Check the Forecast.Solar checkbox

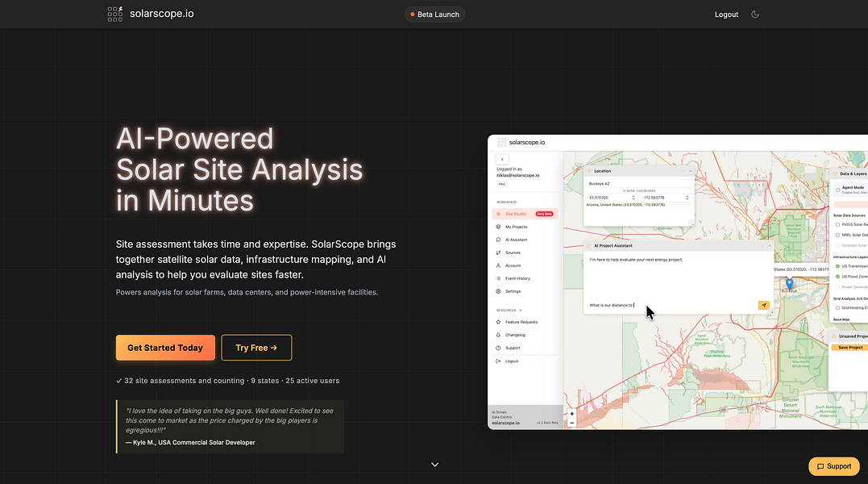[837, 245]
